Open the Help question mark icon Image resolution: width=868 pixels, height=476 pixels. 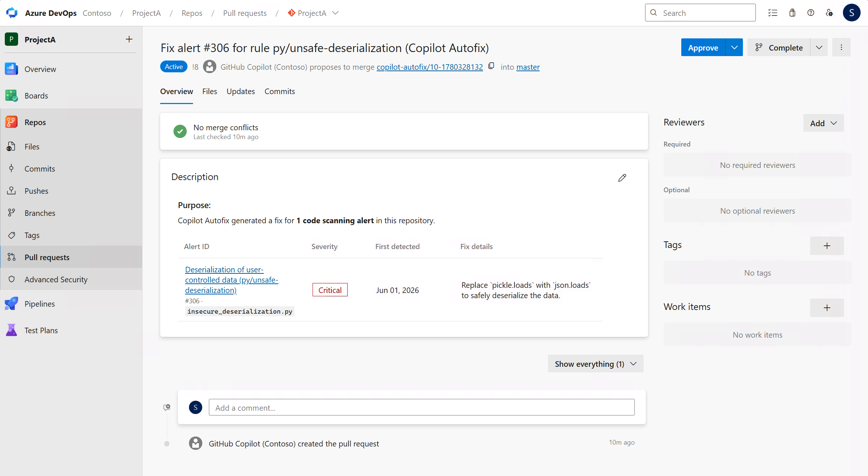[x=811, y=13]
